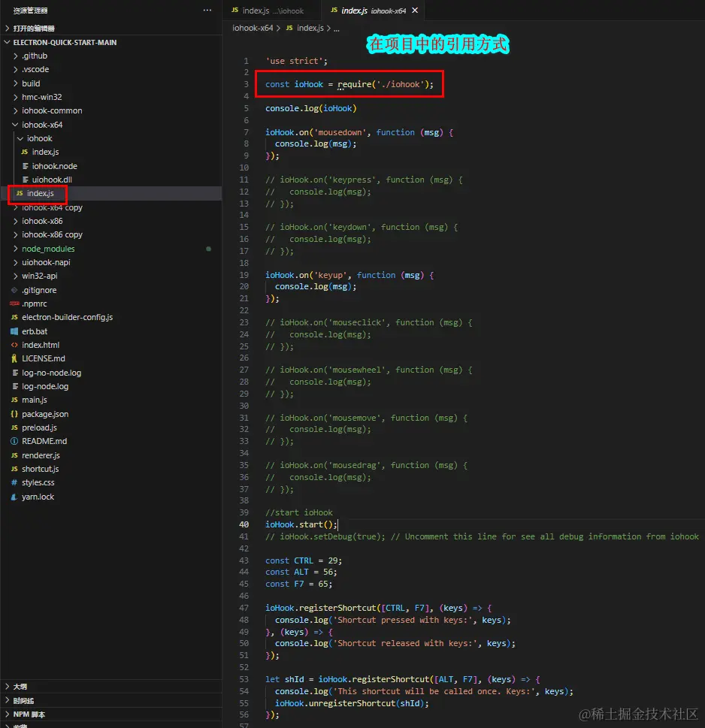Open the LICENSE.md file

pyautogui.click(x=111, y=358)
